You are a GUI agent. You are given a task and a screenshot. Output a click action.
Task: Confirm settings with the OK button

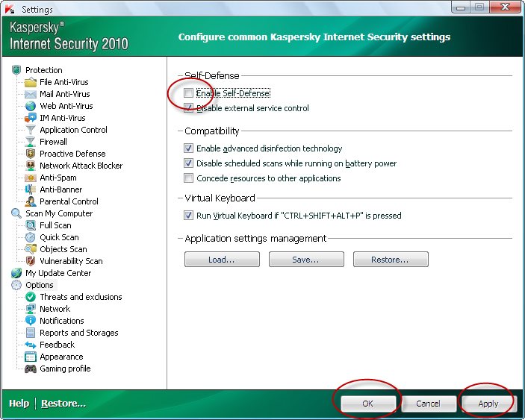(368, 404)
